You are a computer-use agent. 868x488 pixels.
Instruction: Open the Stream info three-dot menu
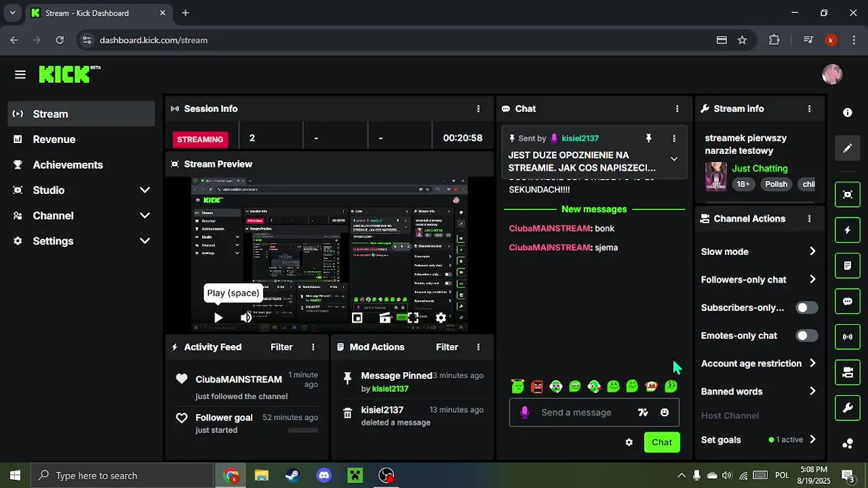click(809, 108)
